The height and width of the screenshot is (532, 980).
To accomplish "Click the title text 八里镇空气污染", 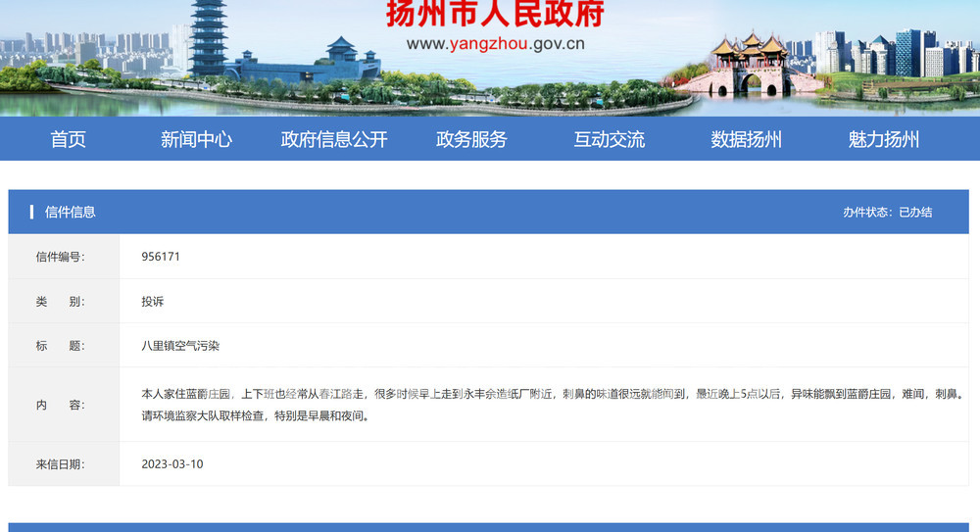I will [x=181, y=346].
